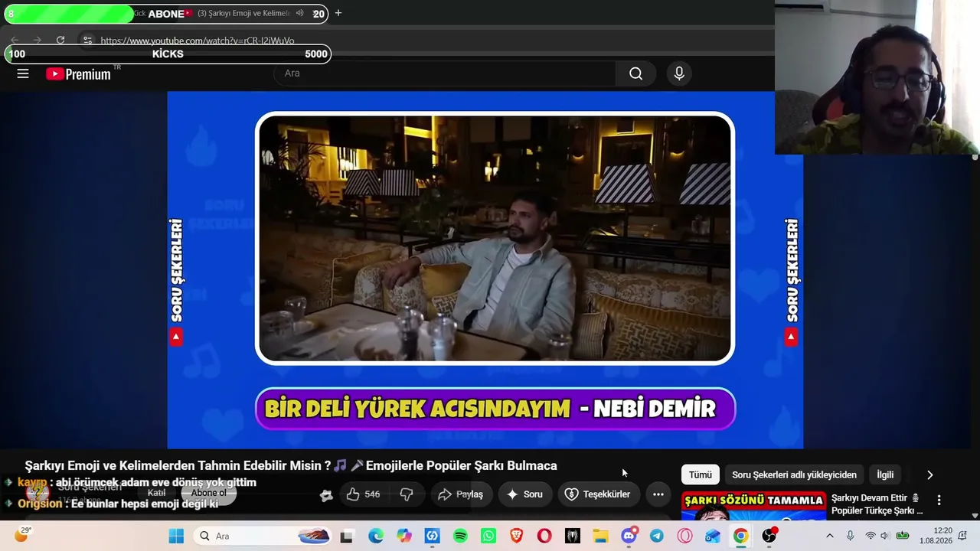
Task: Dislike the video with thumbs down
Action: click(407, 494)
